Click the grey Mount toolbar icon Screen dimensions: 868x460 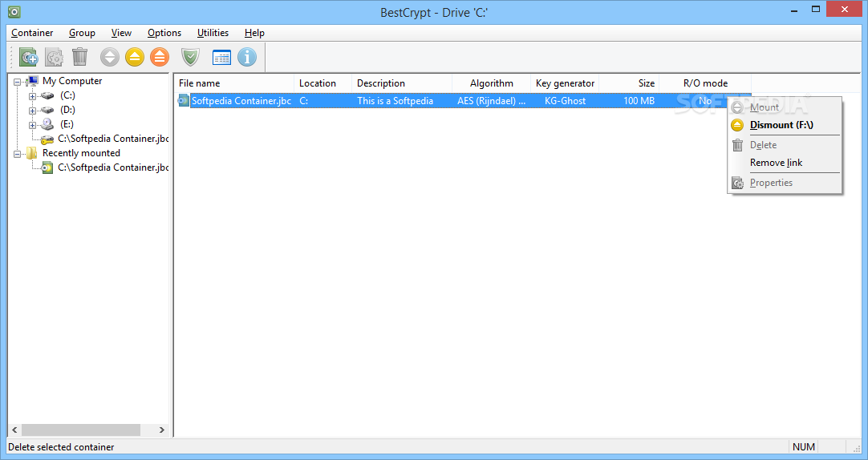coord(110,57)
